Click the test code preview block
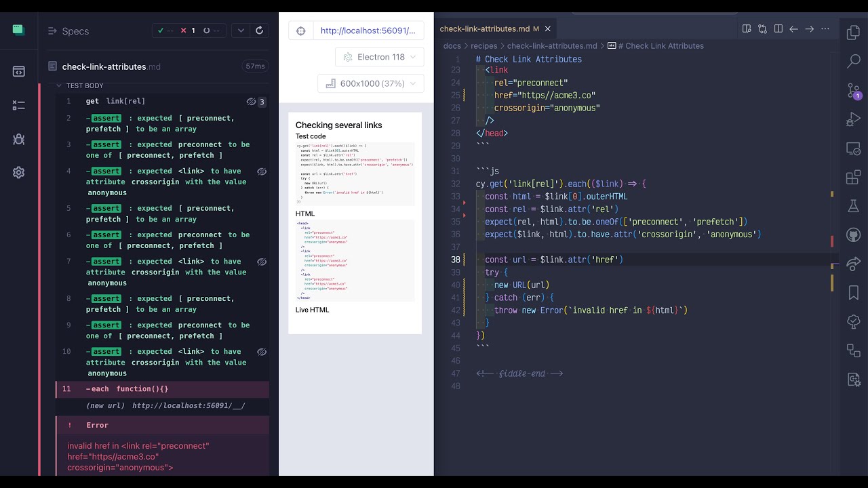Viewport: 868px width, 488px height. tap(355, 174)
